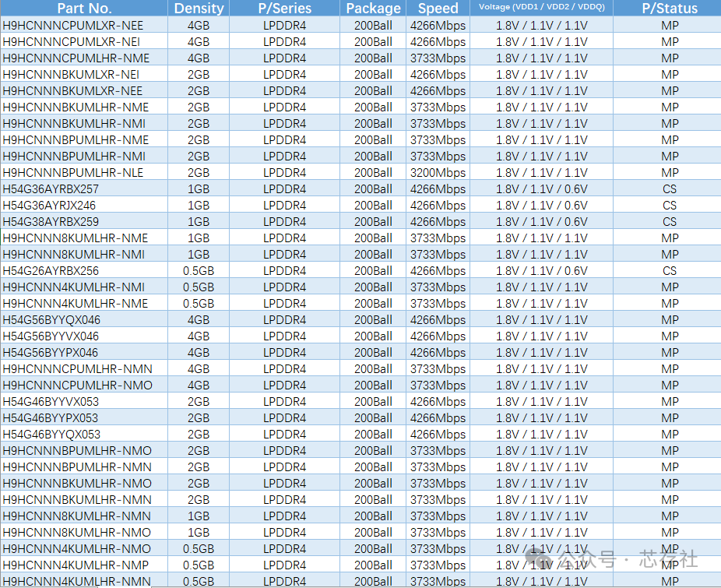Click 200Ball package of H54G56BYYPX046
This screenshot has width=721, height=588.
pyautogui.click(x=373, y=352)
